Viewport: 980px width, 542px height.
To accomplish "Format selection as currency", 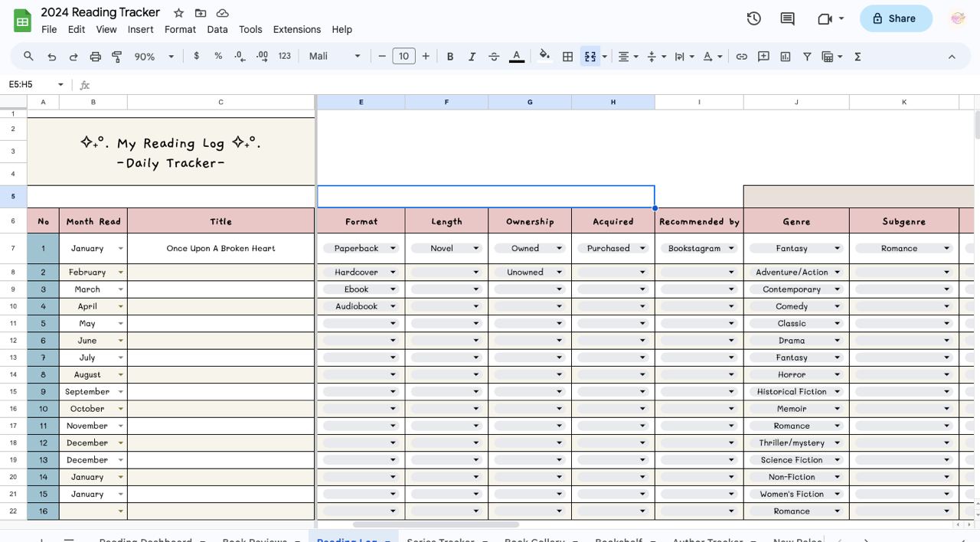I will coord(197,56).
